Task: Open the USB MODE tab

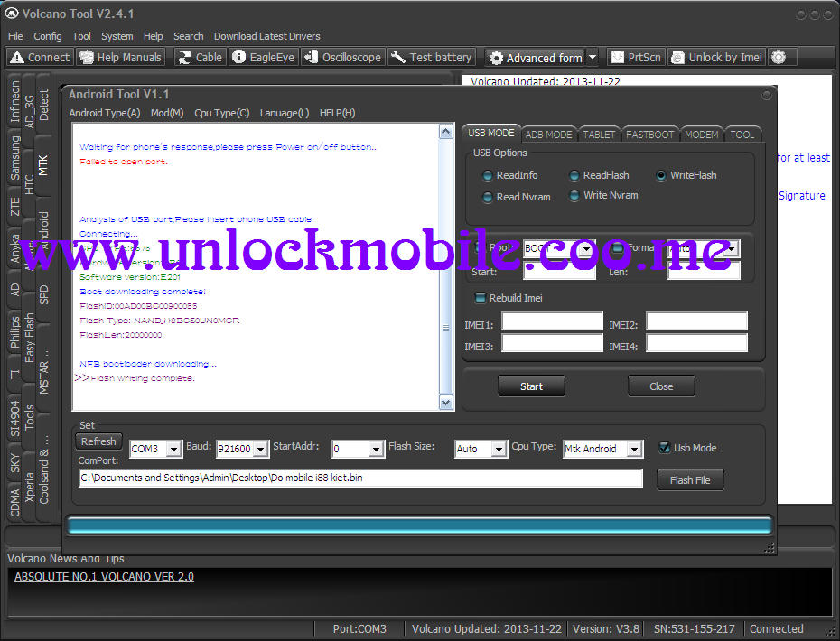Action: pos(490,133)
